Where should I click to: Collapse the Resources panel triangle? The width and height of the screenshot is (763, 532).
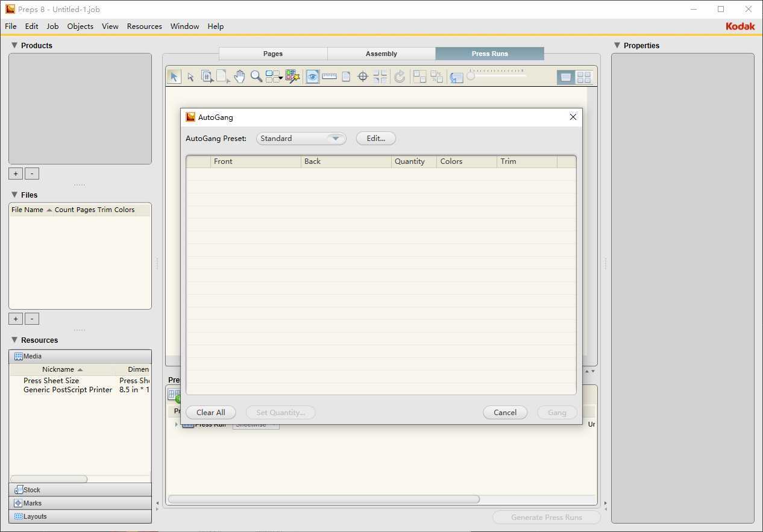coord(14,340)
